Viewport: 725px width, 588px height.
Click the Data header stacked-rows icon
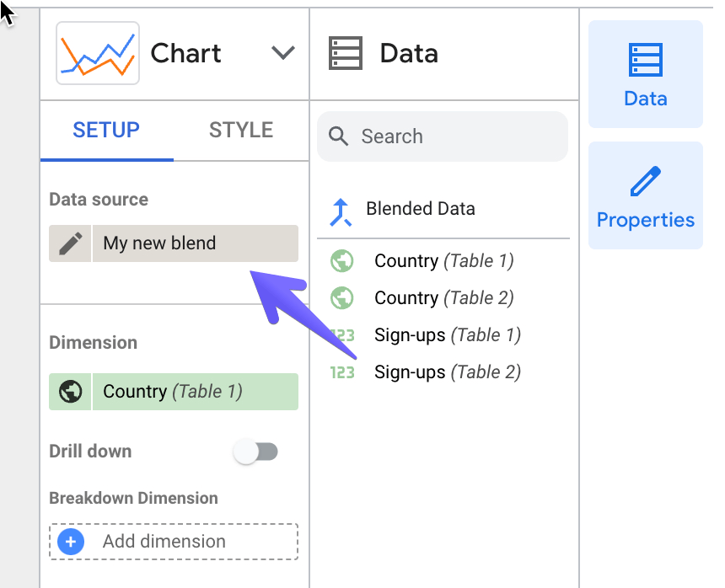[x=345, y=53]
